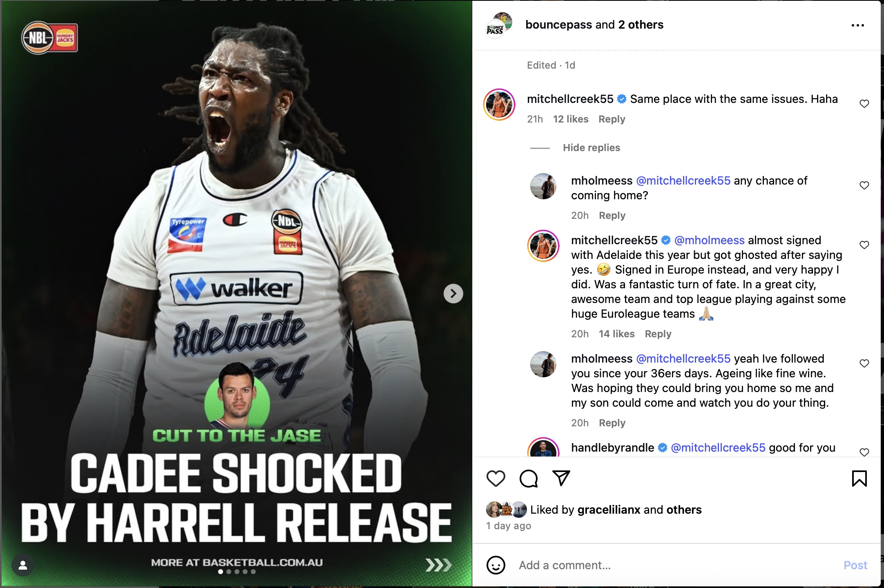Open the emoji picker for comments
This screenshot has height=588, width=884.
coord(496,565)
